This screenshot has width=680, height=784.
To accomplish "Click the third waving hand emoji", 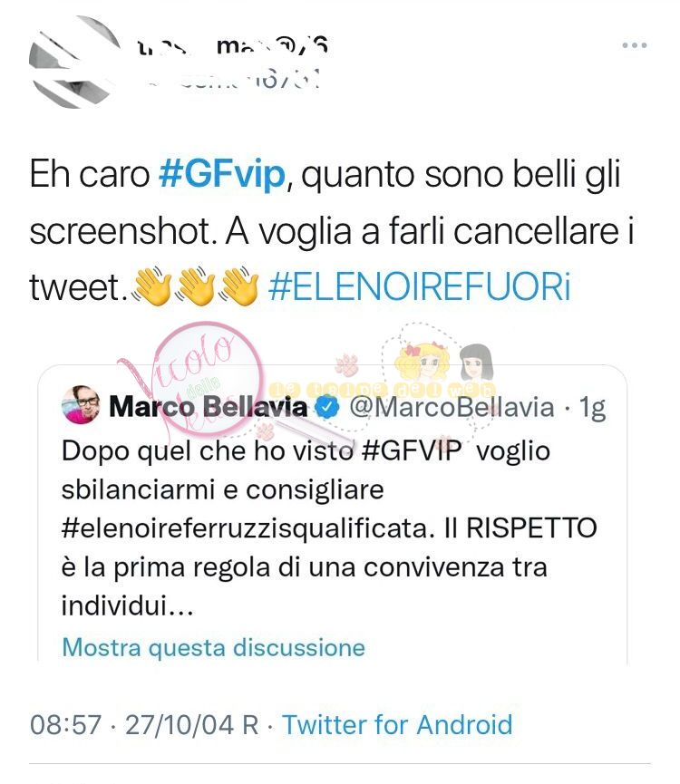I will (x=239, y=286).
